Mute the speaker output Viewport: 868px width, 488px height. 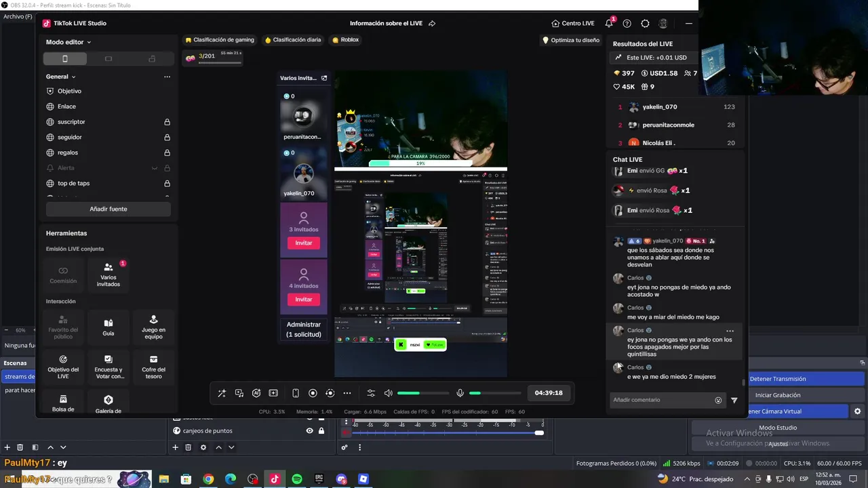coord(388,393)
